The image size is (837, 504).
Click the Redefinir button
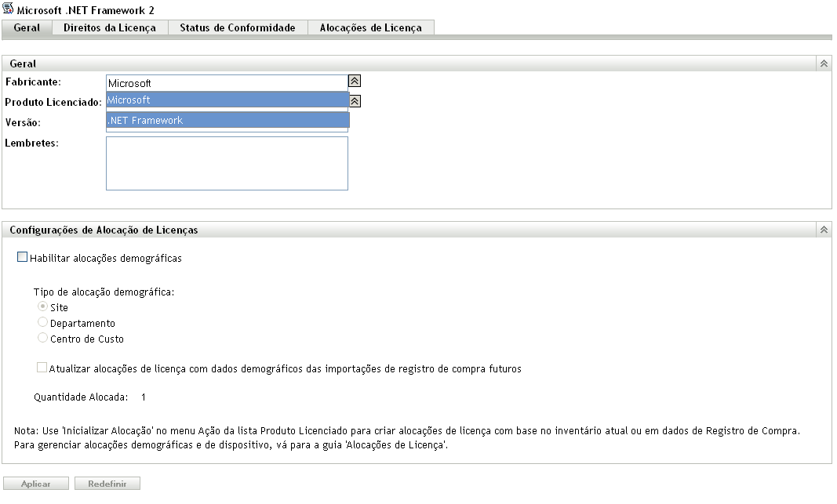pos(107,484)
